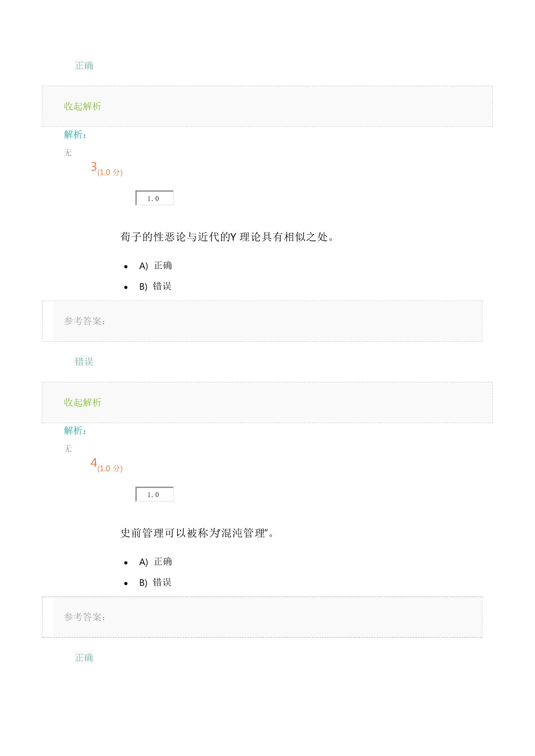
Task: Select option A 正确 for question 3
Action: pos(155,266)
